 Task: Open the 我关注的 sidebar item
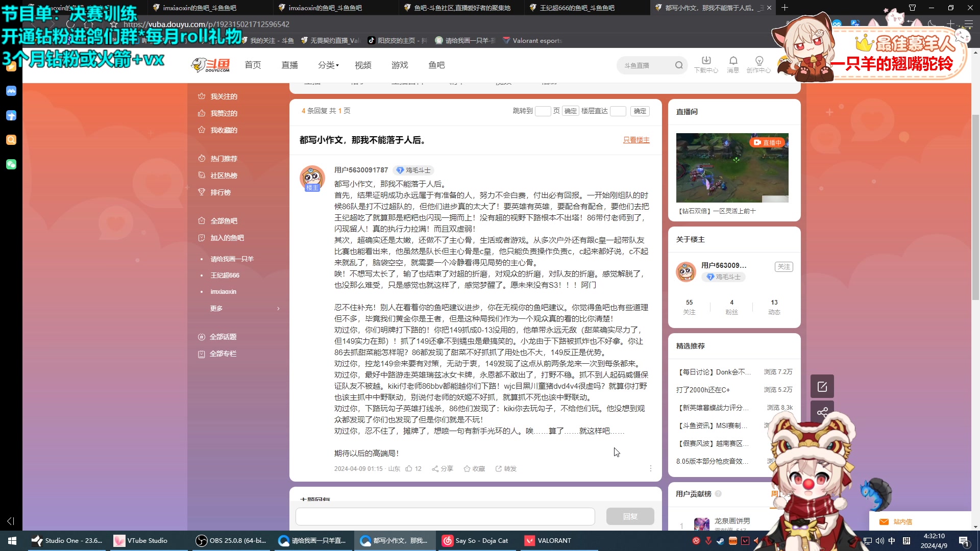pos(218,96)
